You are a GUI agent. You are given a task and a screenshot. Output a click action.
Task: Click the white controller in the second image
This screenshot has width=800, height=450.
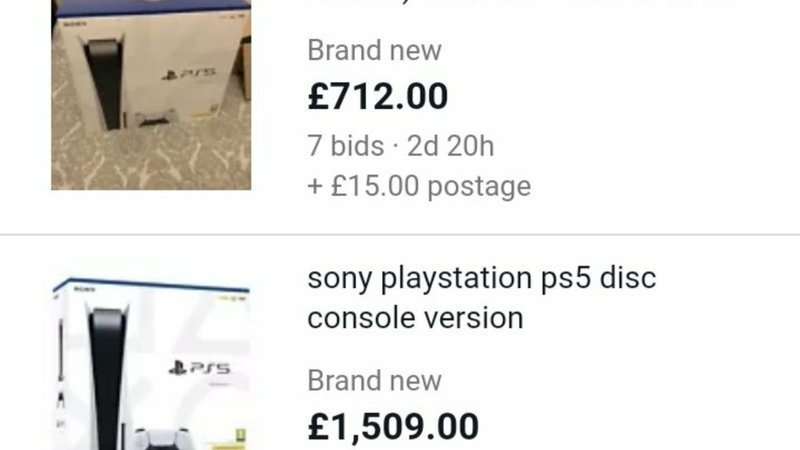(x=162, y=440)
